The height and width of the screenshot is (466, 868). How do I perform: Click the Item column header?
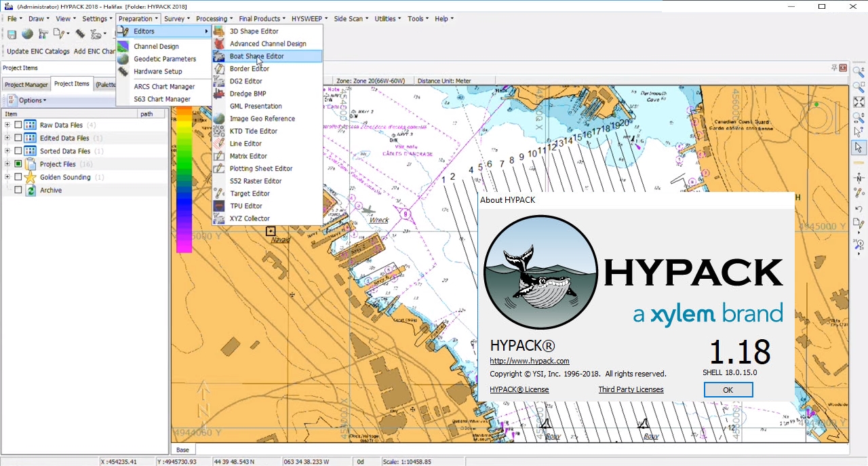(70, 114)
